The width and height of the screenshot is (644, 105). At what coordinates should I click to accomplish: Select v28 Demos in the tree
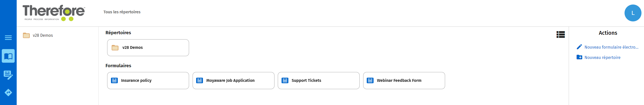[43, 35]
